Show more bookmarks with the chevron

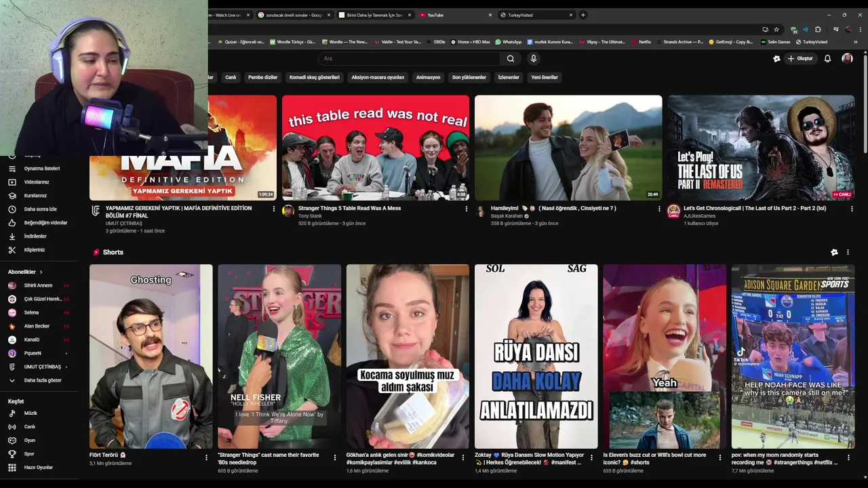point(855,42)
